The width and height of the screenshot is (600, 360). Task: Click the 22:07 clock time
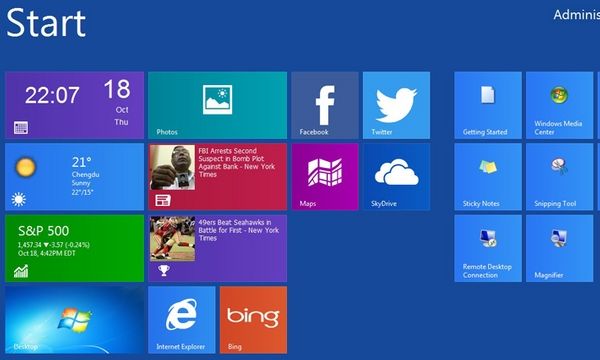point(52,95)
